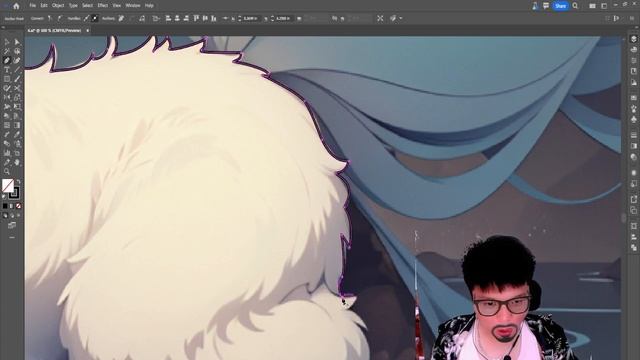Click Horizontal Align Left in control bar
Viewport: 640px width, 360px height.
click(168, 18)
